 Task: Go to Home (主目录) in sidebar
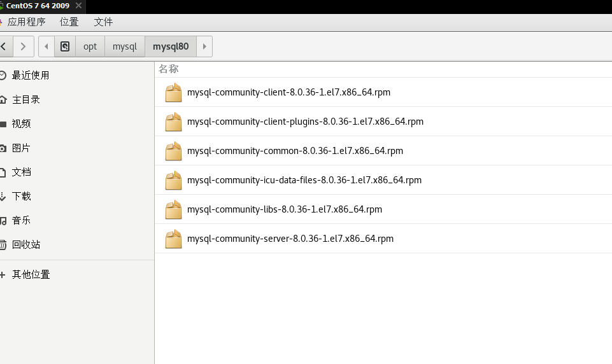pos(25,99)
